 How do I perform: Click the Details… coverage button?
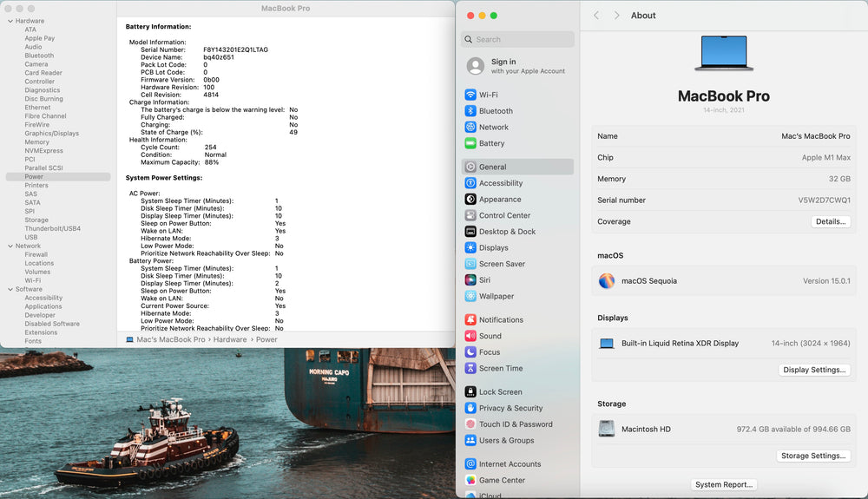click(x=831, y=221)
